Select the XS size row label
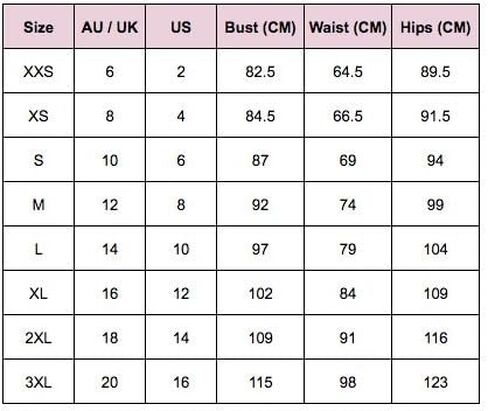The width and height of the screenshot is (488, 411). click(38, 116)
